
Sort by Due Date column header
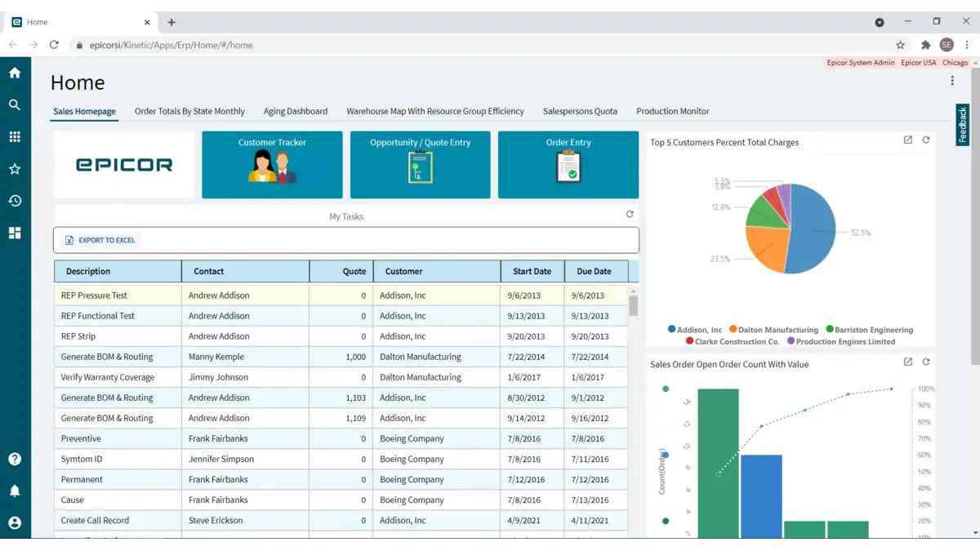pos(596,271)
